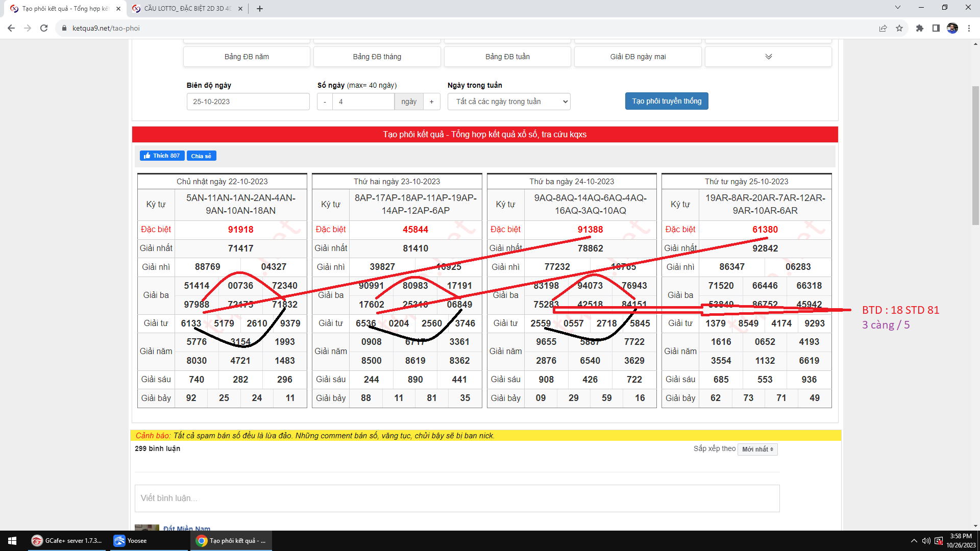This screenshot has height=551, width=980.
Task: Open the Ngày trong tuần dropdown
Action: coord(509,102)
